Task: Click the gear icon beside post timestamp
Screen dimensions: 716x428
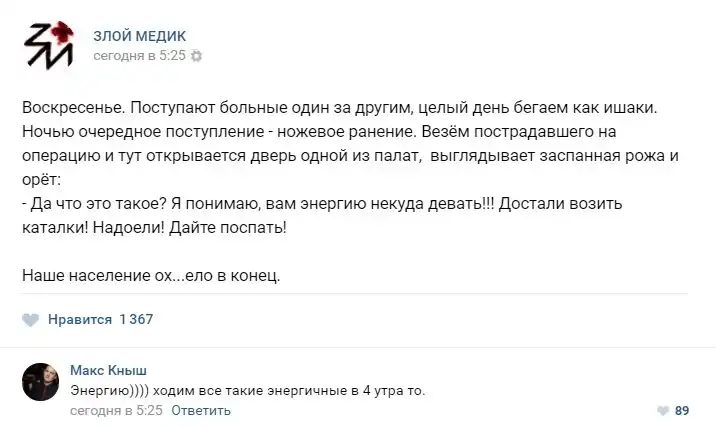Action: (196, 56)
